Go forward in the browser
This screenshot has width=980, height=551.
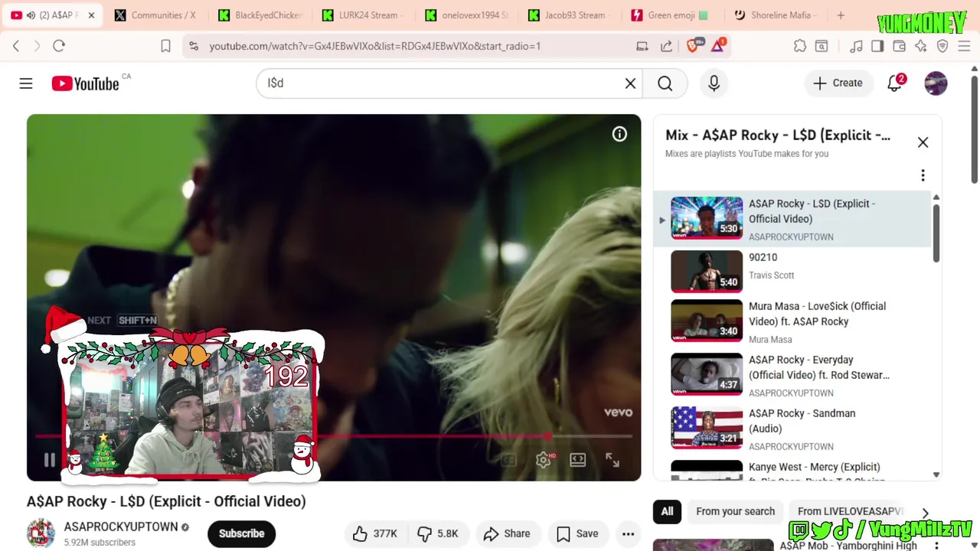[x=37, y=46]
